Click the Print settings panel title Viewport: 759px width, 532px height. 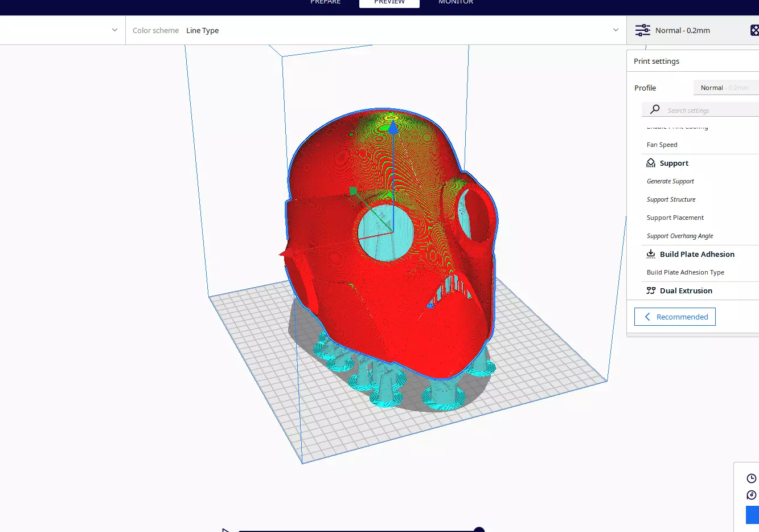point(656,61)
